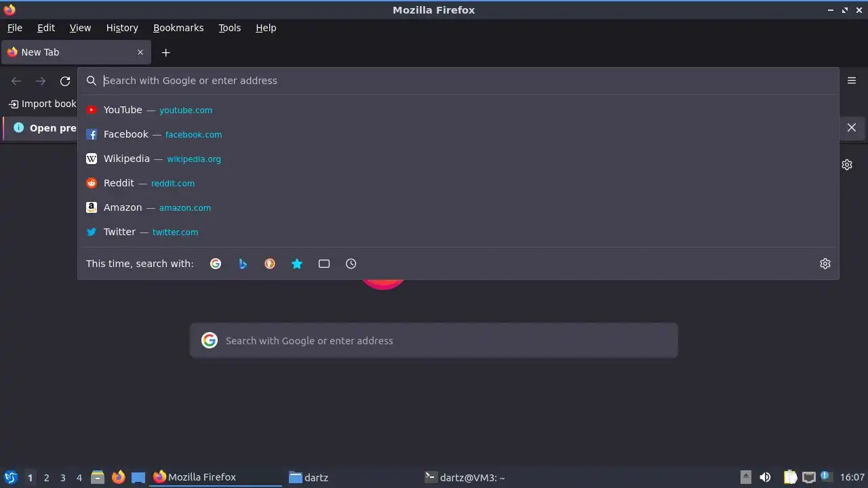Select Wikipedia suggestion wikipedia.org
The height and width of the screenshot is (488, 868).
(458, 159)
